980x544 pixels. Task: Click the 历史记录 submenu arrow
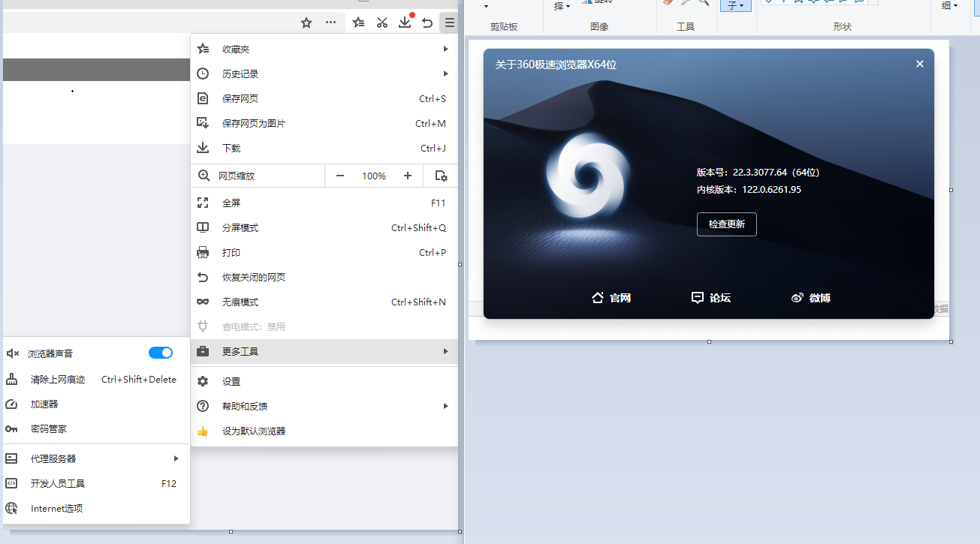pyautogui.click(x=445, y=74)
